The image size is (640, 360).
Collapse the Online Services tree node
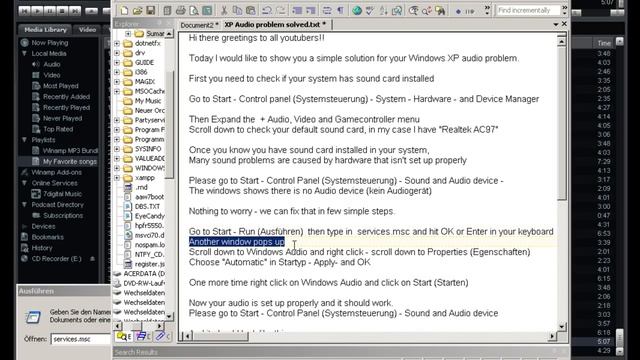coord(24,183)
